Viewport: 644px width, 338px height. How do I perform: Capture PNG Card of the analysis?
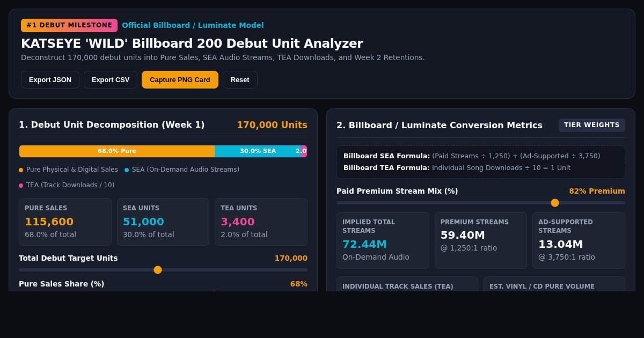(x=180, y=79)
